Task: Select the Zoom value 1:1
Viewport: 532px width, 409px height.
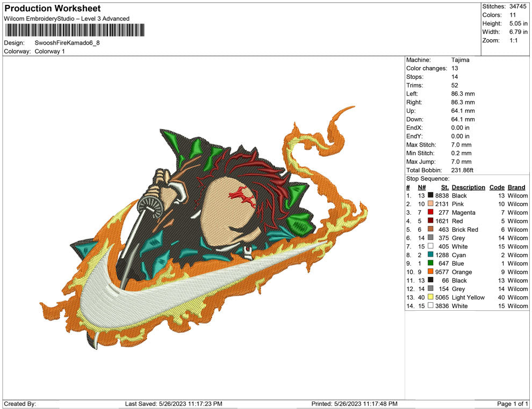Action: [514, 40]
